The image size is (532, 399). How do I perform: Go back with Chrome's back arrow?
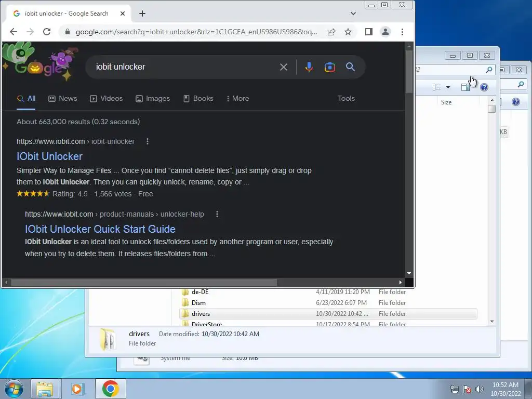tap(14, 32)
